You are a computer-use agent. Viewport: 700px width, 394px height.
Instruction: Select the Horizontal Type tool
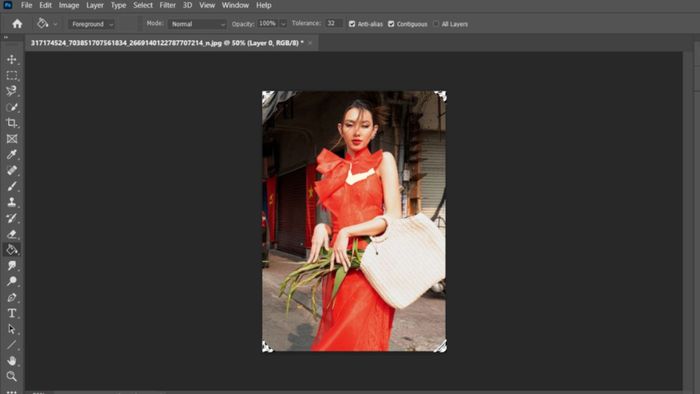(12, 313)
